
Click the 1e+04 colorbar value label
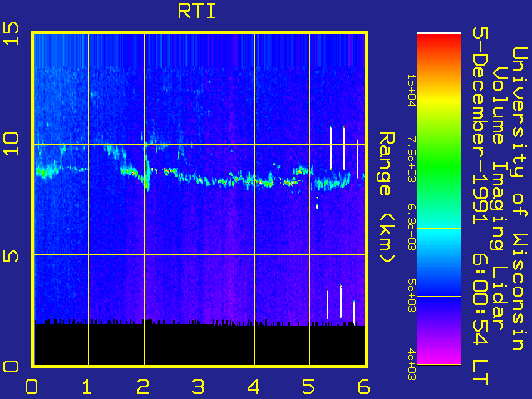click(x=411, y=91)
